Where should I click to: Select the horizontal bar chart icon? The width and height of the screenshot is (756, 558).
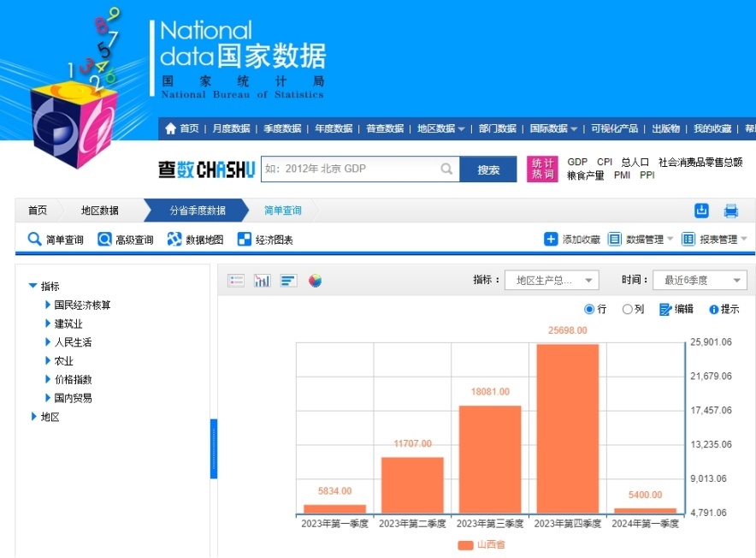(288, 281)
